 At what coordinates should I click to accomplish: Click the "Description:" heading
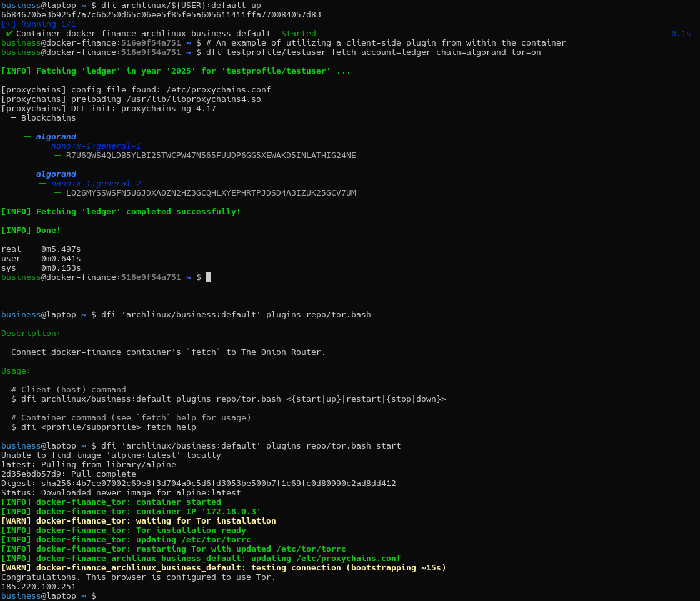(31, 333)
